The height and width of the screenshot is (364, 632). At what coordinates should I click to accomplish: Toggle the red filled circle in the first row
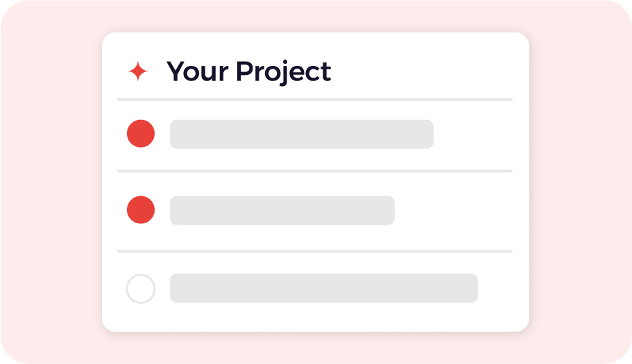click(141, 134)
